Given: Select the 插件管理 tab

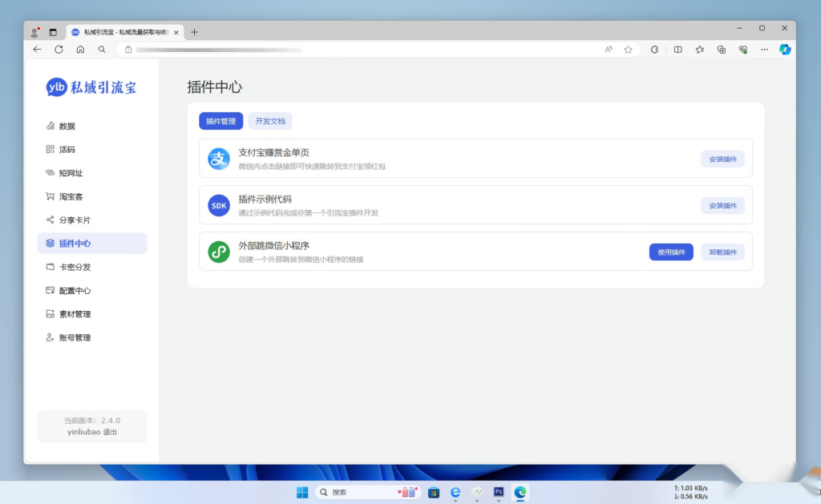Looking at the screenshot, I should [220, 121].
